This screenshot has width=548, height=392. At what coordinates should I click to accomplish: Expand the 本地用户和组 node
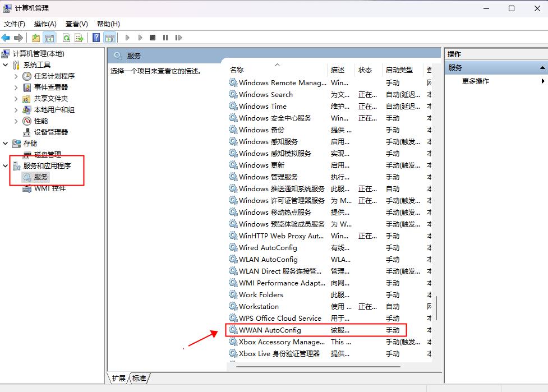pos(16,110)
